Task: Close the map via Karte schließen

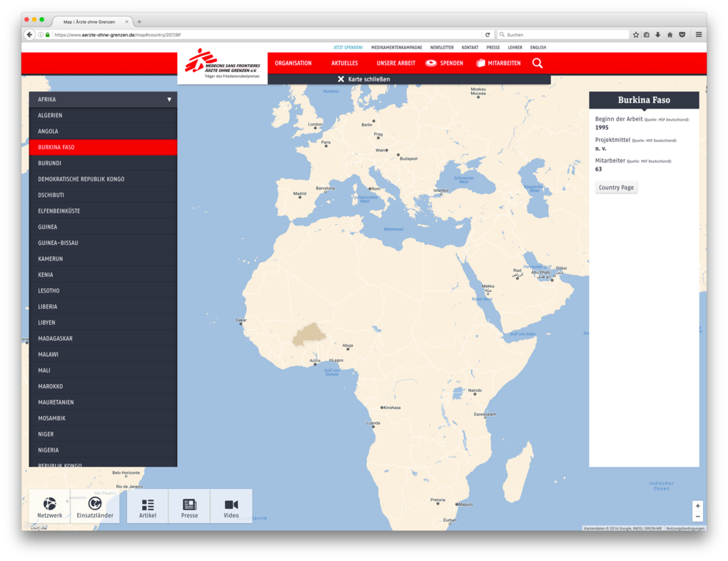Action: tap(364, 79)
